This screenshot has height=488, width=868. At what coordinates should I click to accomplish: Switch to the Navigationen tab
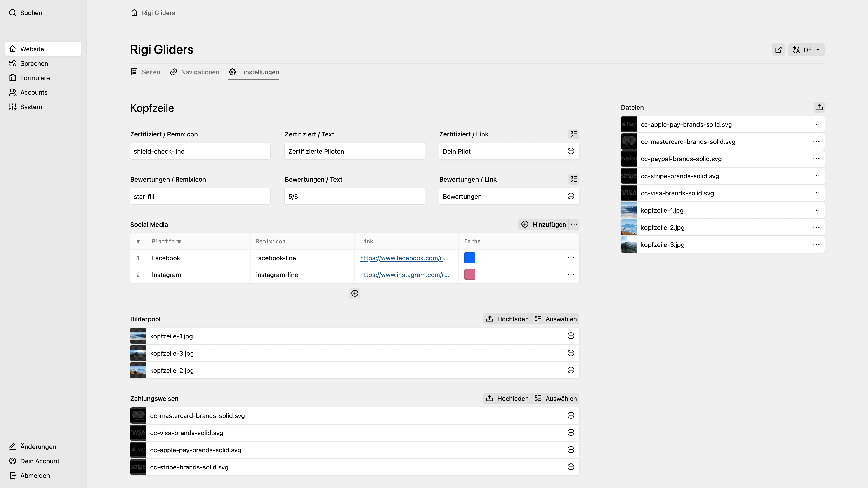pos(194,72)
